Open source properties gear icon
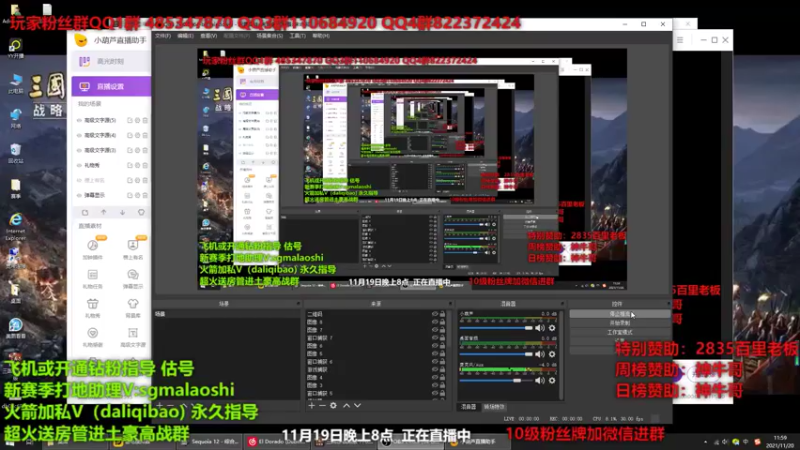The image size is (800, 450). coord(333,405)
